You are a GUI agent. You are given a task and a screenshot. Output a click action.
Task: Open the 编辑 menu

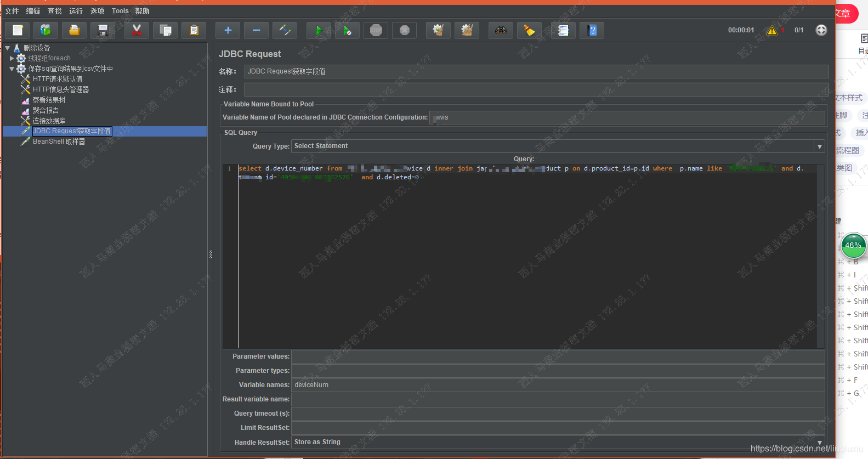(x=33, y=11)
